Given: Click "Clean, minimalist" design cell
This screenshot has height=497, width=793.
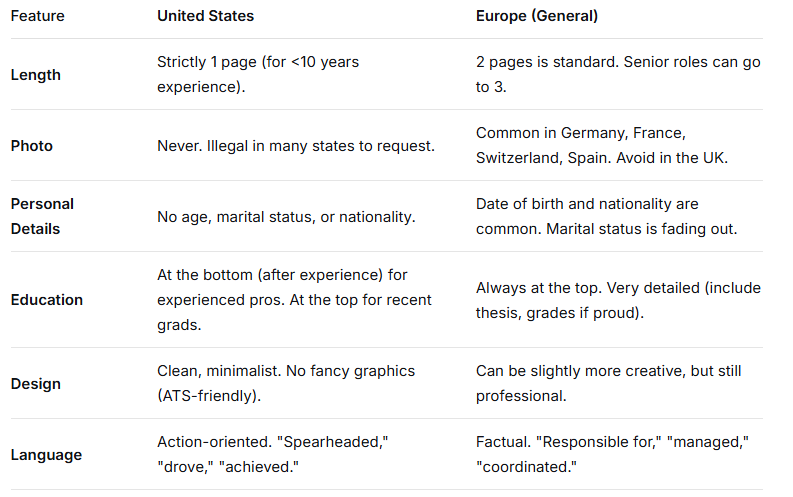Looking at the screenshot, I should click(x=285, y=383).
